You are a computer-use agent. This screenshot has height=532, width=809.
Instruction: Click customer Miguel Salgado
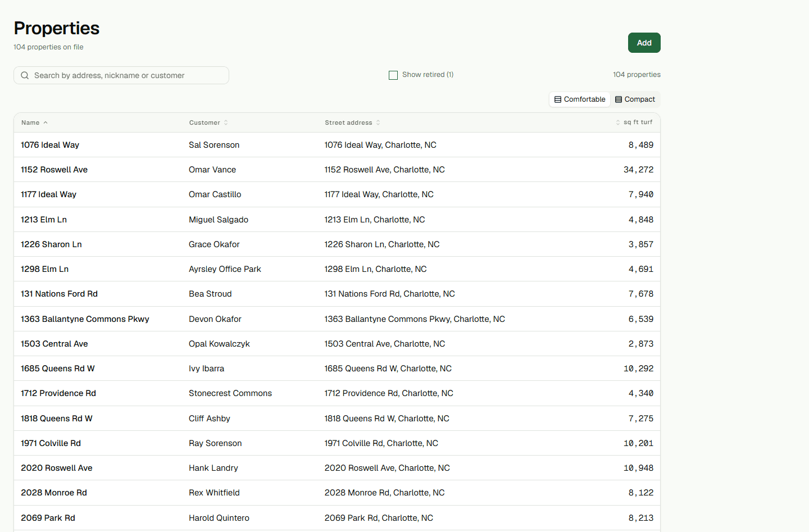[219, 220]
